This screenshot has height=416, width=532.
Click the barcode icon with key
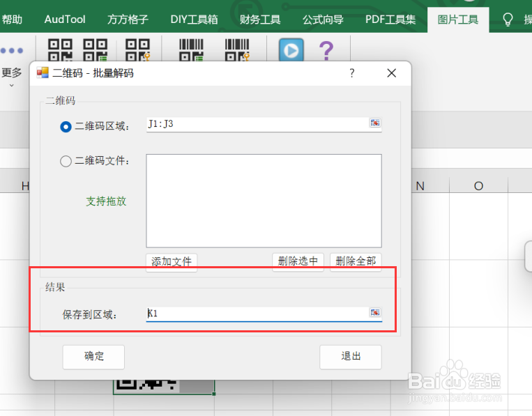(237, 49)
